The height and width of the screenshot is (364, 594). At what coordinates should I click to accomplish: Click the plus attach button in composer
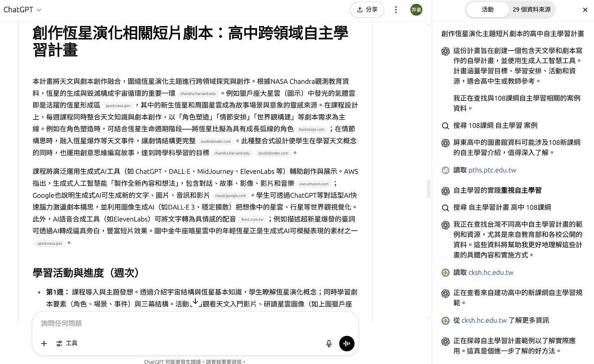click(44, 344)
